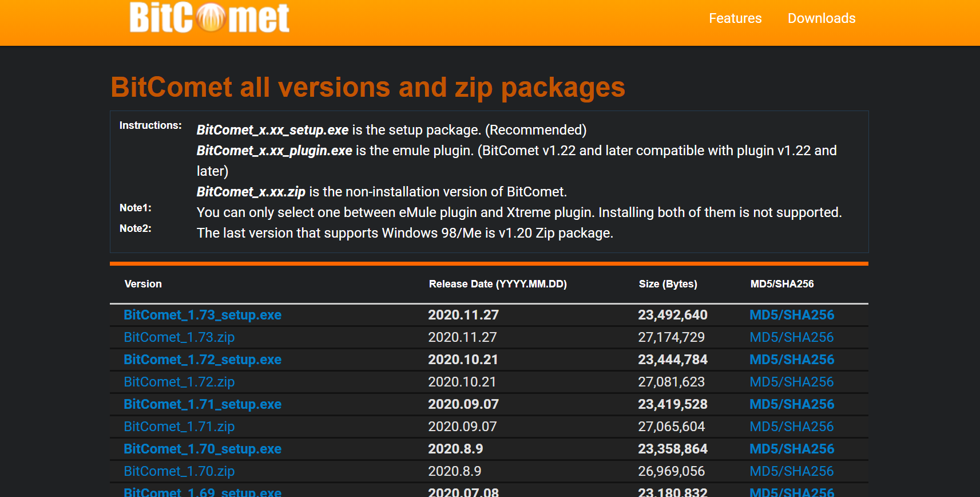Click the size value 27,174,729

point(672,337)
